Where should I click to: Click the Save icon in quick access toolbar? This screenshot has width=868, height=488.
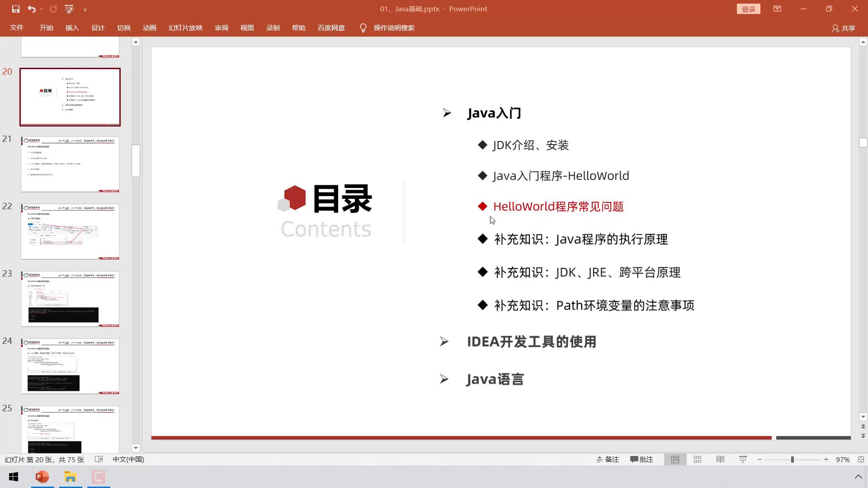coord(16,9)
